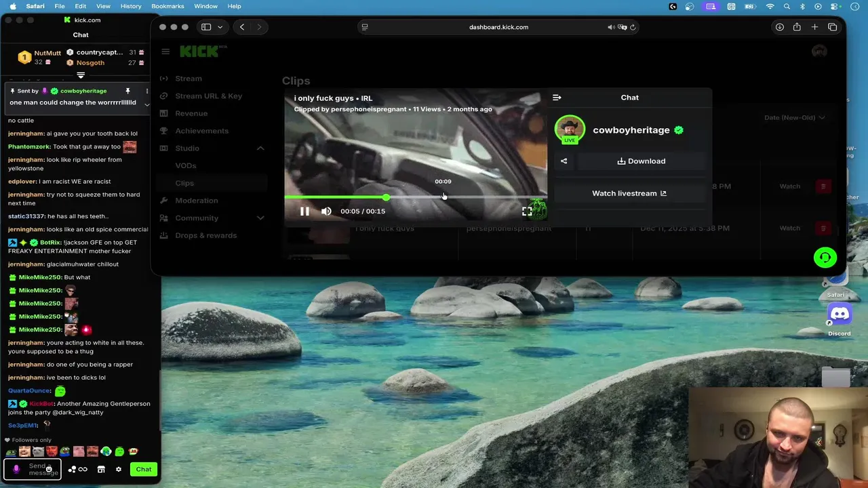Viewport: 868px width, 488px height.
Task: Click NutMutt on the gift leaderboard
Action: (47, 53)
